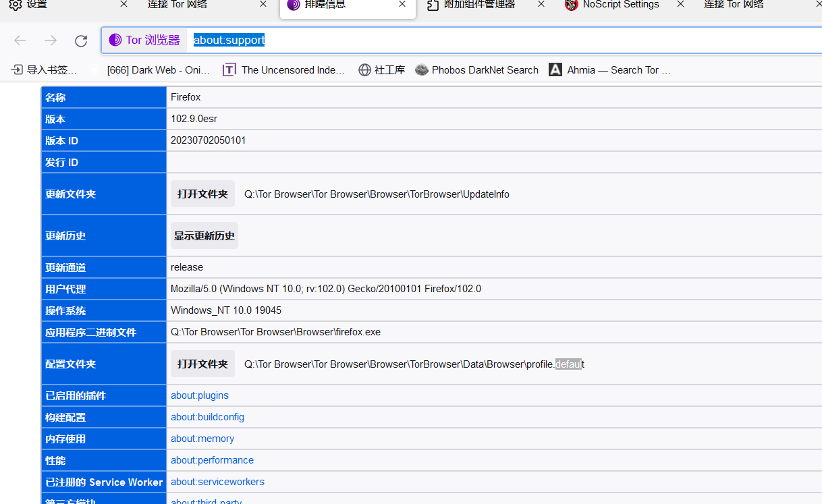Click the build ID 20230702050101

[x=209, y=140]
